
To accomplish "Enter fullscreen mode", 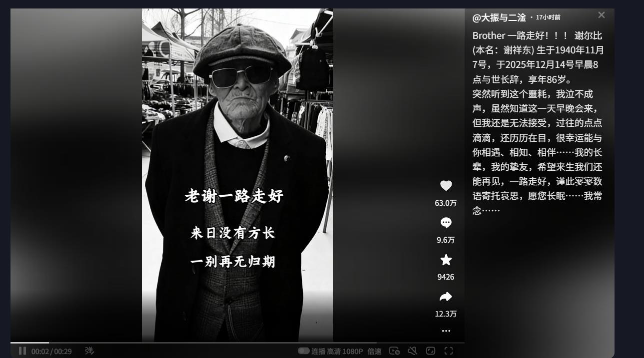I will point(449,351).
